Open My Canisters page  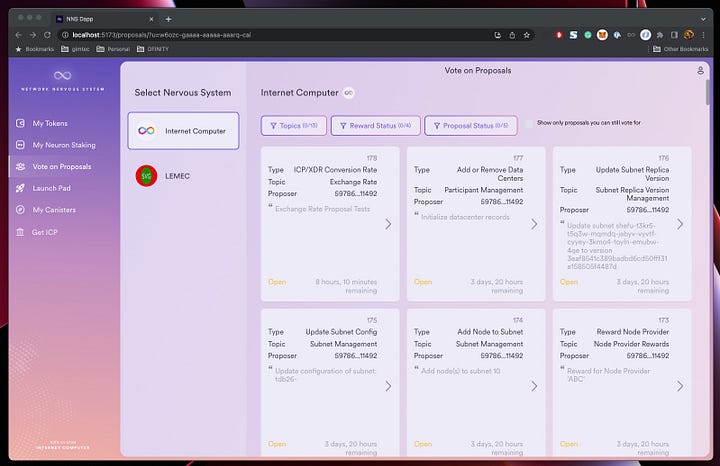tap(45, 210)
